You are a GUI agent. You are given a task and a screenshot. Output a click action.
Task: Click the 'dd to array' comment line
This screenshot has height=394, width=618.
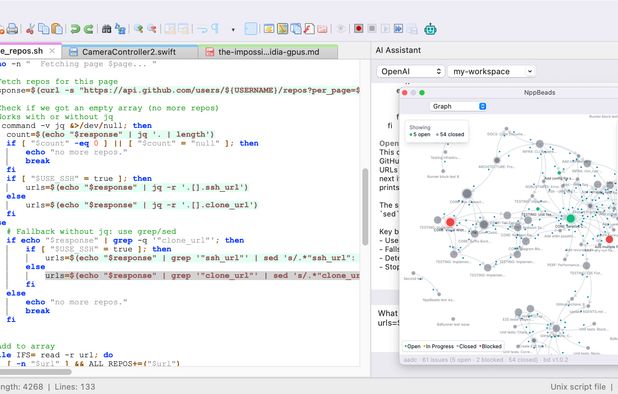[27, 346]
